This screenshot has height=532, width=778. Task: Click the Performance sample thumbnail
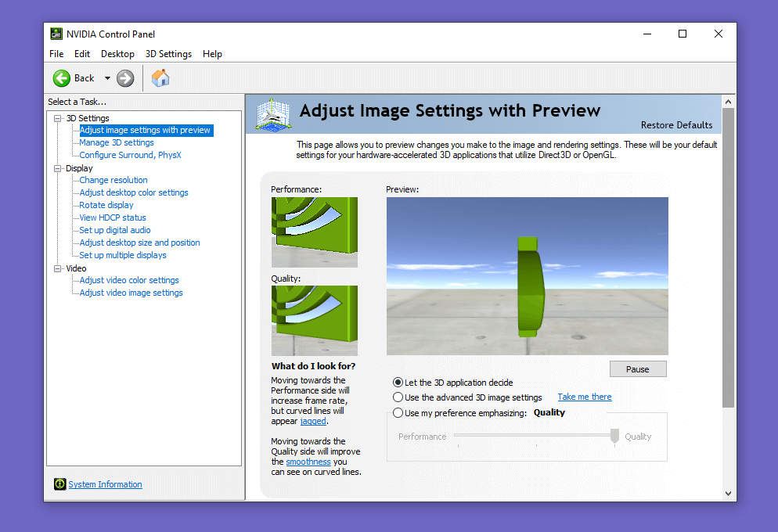click(x=315, y=232)
